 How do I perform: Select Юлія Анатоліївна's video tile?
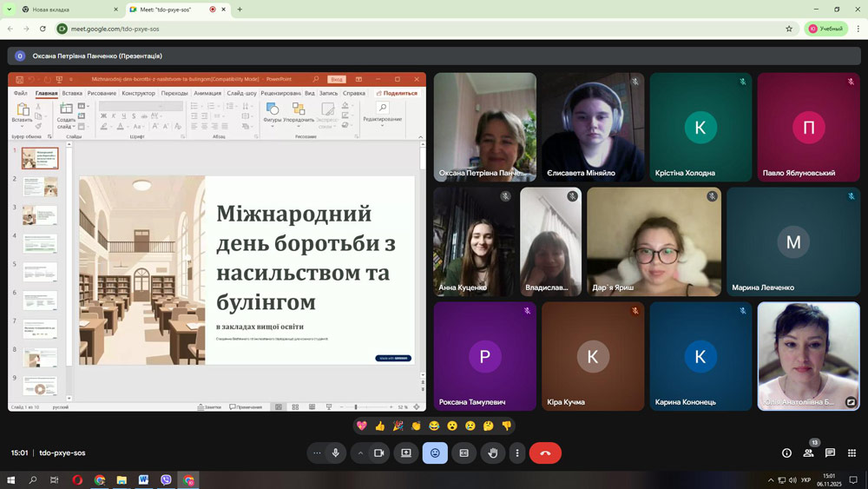click(x=808, y=355)
